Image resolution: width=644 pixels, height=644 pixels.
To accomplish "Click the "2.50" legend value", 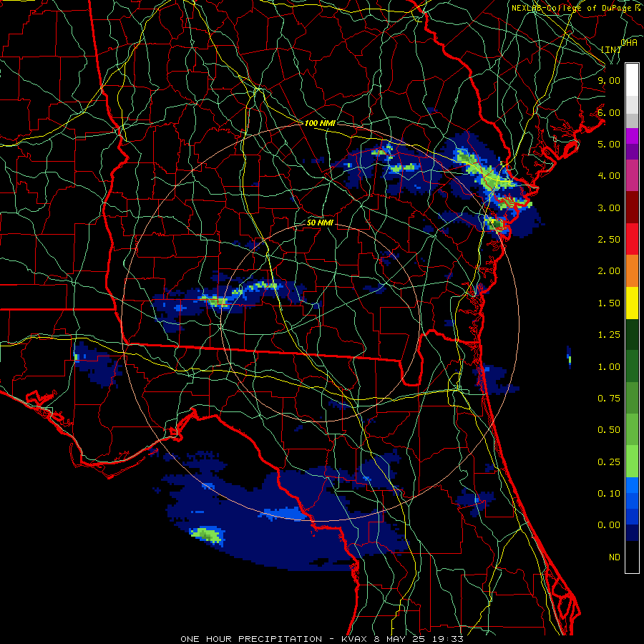I will [609, 240].
